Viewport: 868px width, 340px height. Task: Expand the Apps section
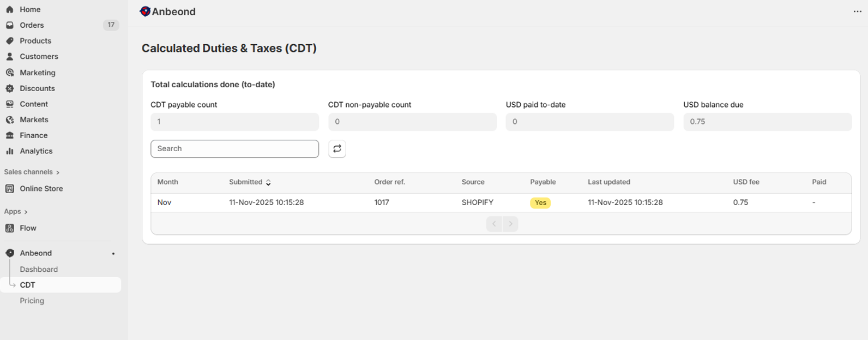tap(16, 212)
